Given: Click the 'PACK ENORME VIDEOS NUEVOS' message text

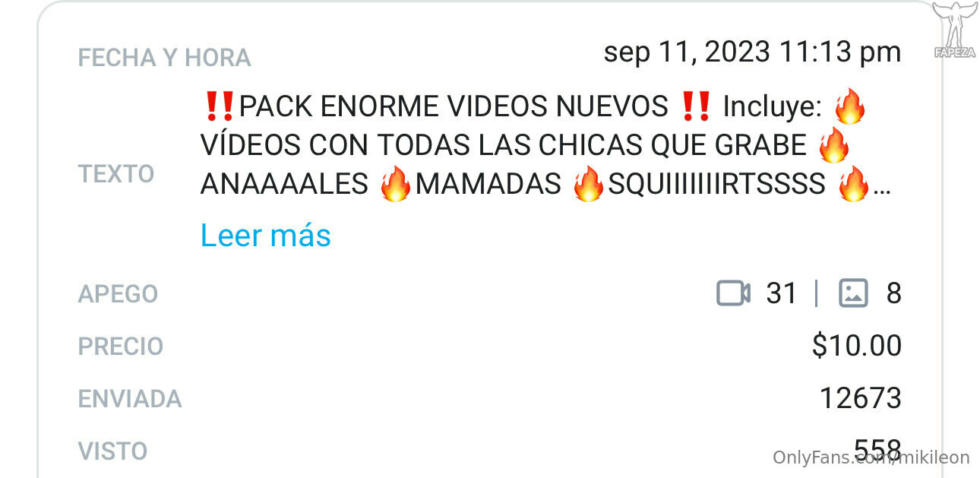Looking at the screenshot, I should click(454, 107).
